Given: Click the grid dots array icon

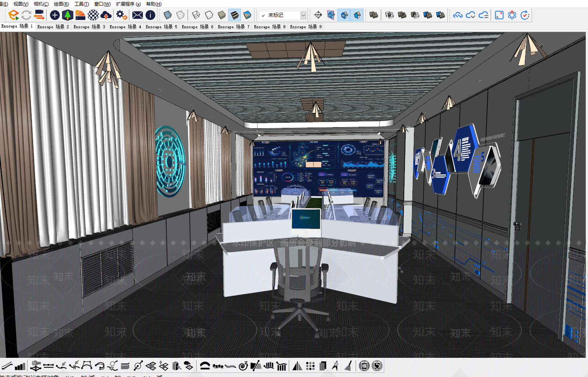Looking at the screenshot, I should 311,366.
